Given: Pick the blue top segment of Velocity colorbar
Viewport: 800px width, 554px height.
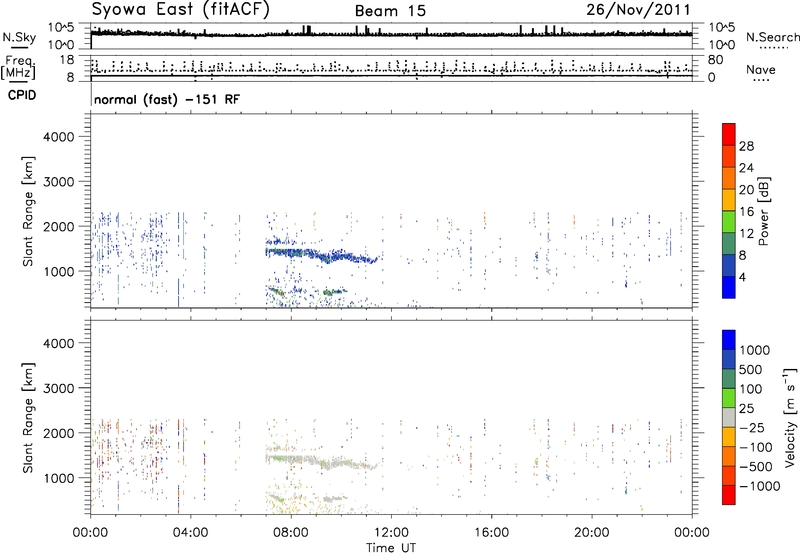Looking at the screenshot, I should point(729,340).
